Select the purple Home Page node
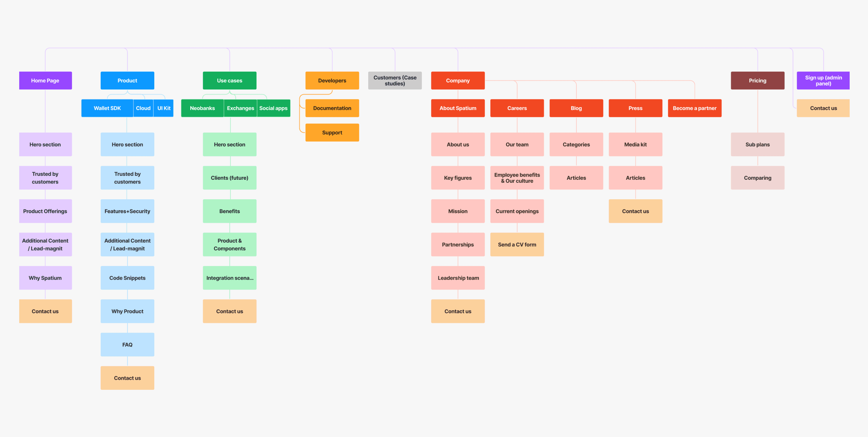Screen dimensions: 868x437 click(45, 81)
